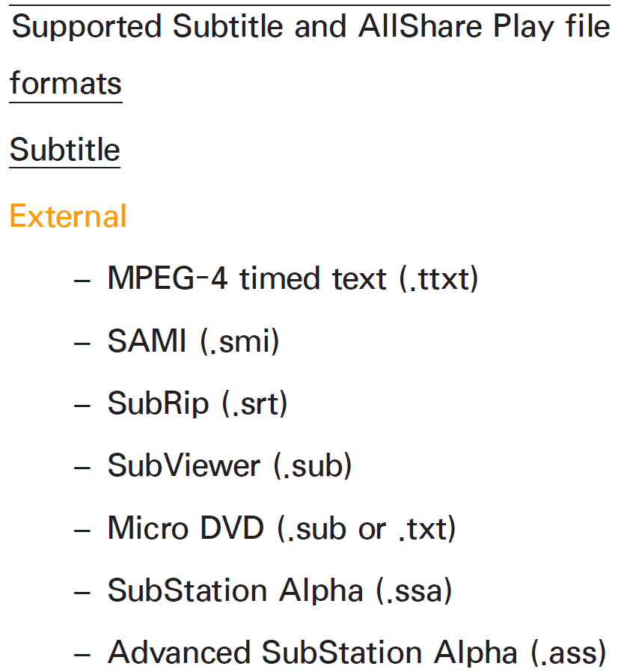Select the "SubRip" list entry
Viewport: 627px width, 672px height.
tap(157, 403)
